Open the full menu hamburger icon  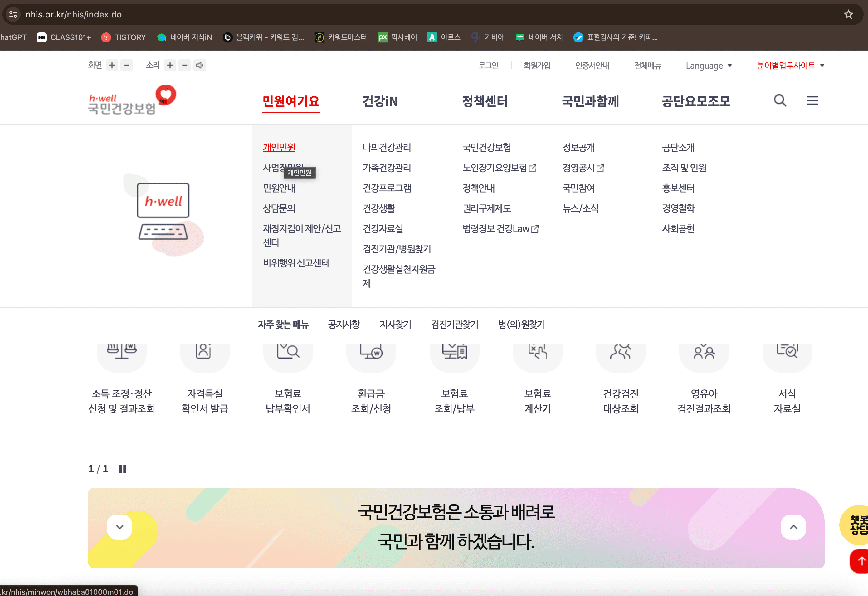pyautogui.click(x=811, y=100)
